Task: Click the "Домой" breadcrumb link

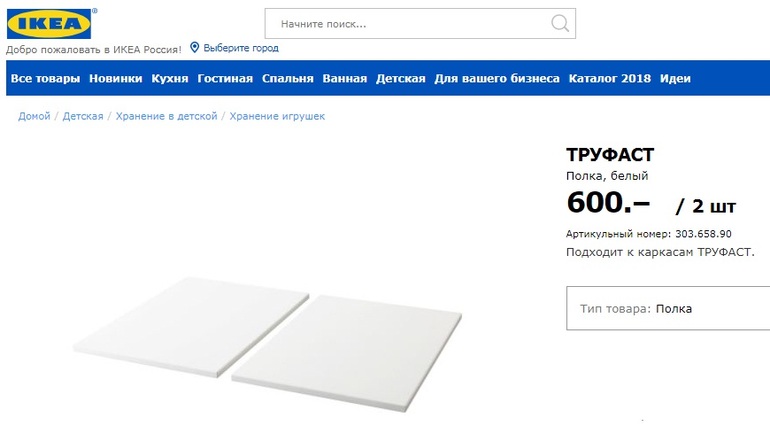Action: (34, 116)
